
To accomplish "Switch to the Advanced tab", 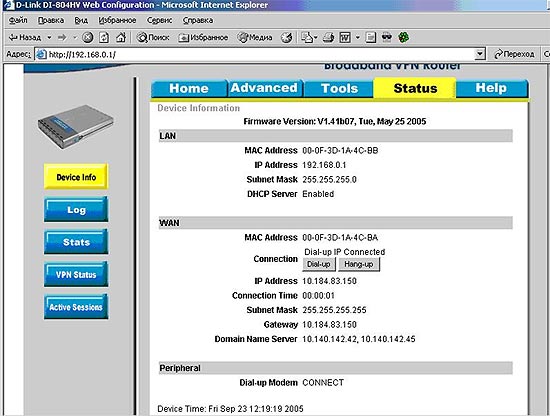I will pyautogui.click(x=264, y=88).
